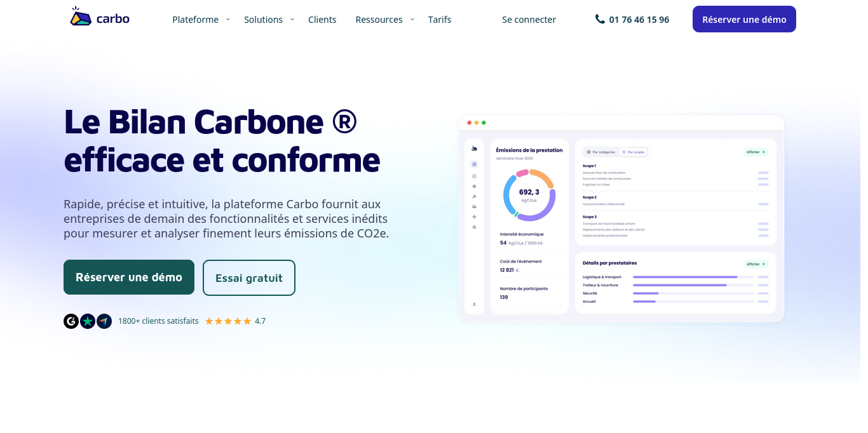Screen dimensions: 868x433
Task: Click the G2 review badge
Action: coord(71,321)
